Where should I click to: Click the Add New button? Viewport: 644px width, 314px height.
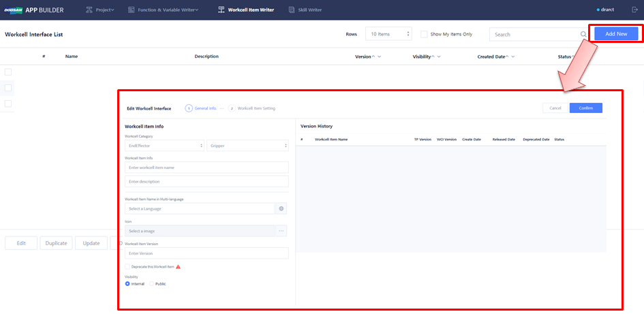pyautogui.click(x=616, y=34)
